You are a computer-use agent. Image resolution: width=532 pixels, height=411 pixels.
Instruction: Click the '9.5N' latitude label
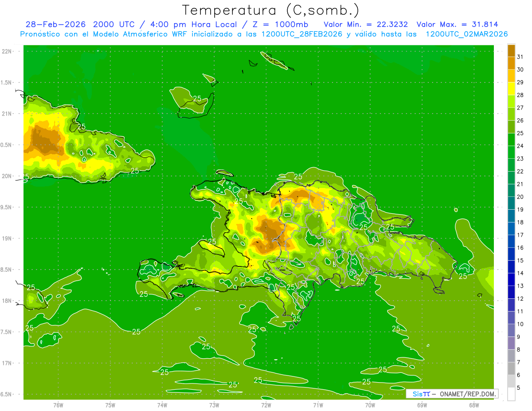[7, 207]
